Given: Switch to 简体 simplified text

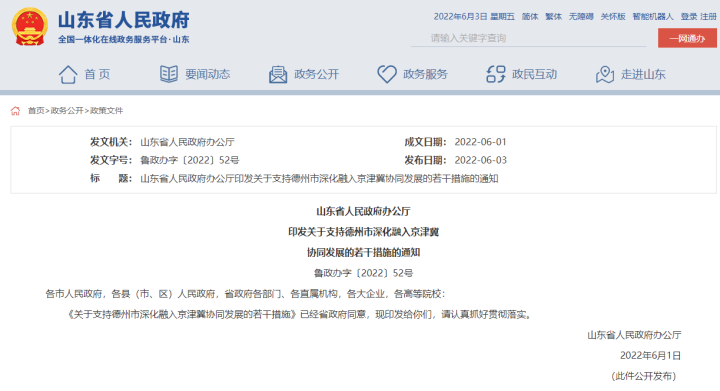Looking at the screenshot, I should [x=530, y=17].
